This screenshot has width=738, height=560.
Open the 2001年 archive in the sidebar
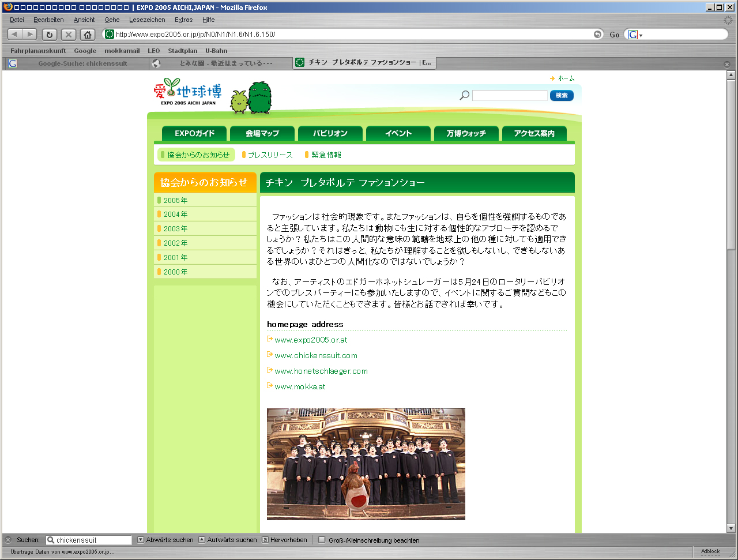[205, 257]
